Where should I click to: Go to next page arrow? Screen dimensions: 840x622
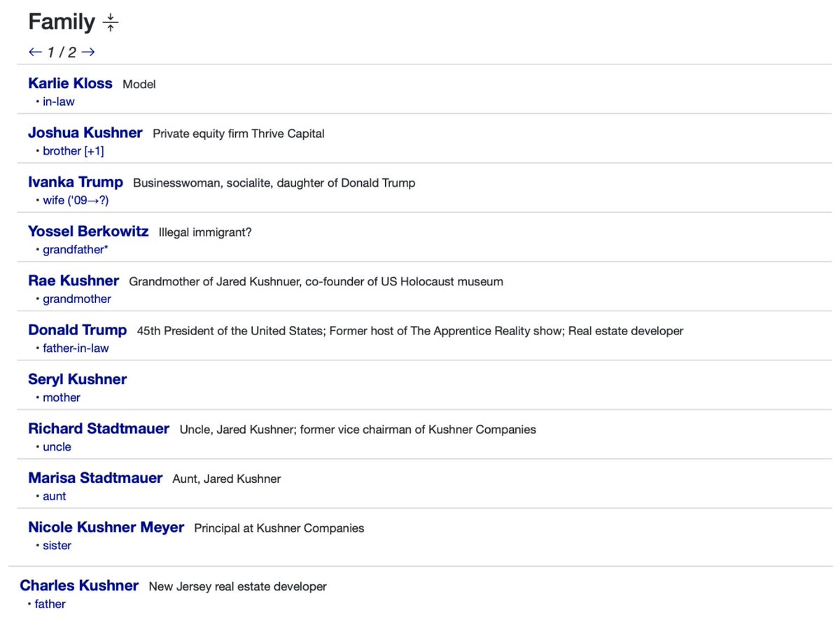[87, 52]
